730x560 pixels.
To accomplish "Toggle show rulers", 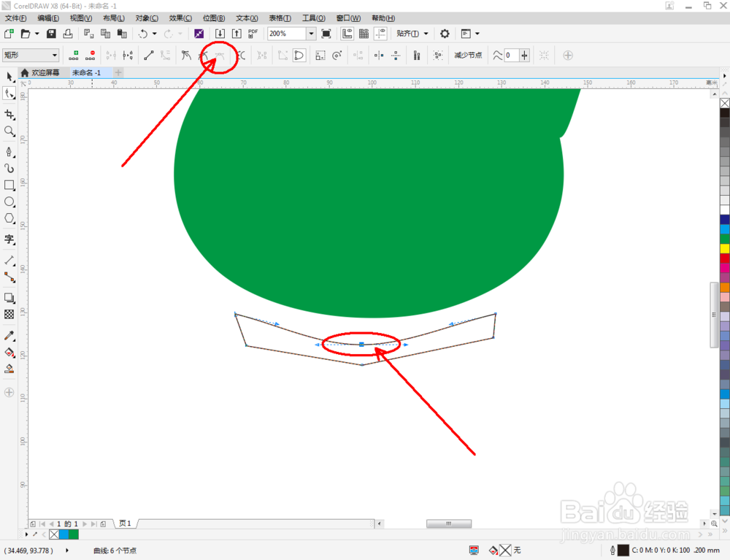I will click(347, 34).
